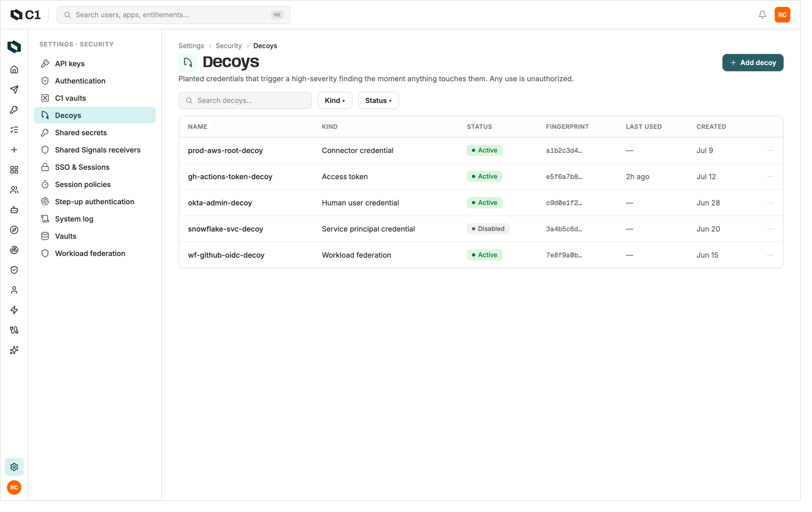
Task: Open the compass icon in left rail
Action: [x=14, y=230]
